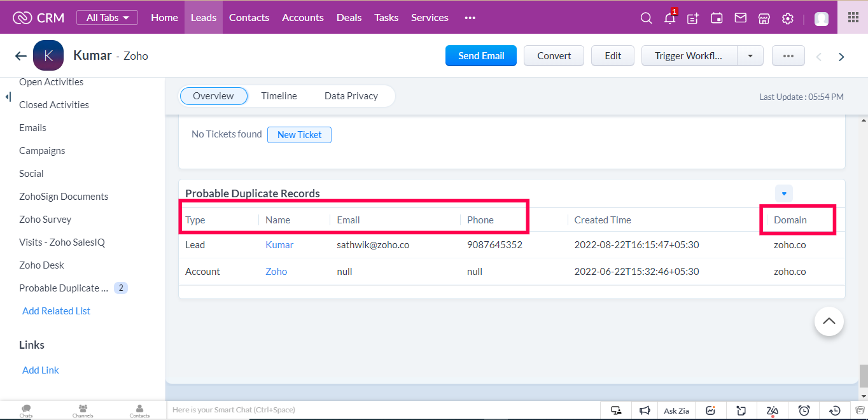868x420 pixels.
Task: Open the calendar icon in the top bar
Action: [x=717, y=18]
